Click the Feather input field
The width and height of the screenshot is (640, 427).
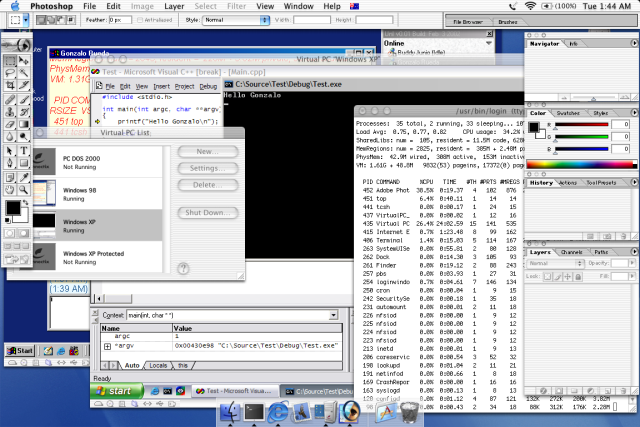[120, 20]
